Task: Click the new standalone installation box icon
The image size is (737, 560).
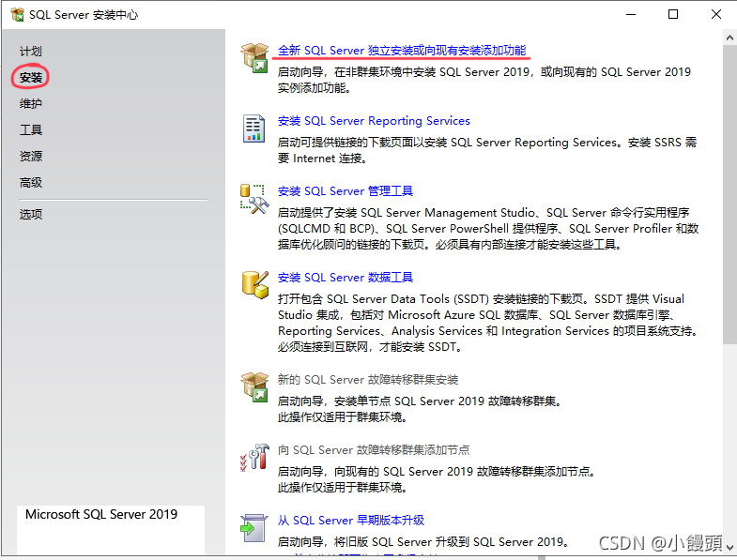Action: pyautogui.click(x=254, y=58)
